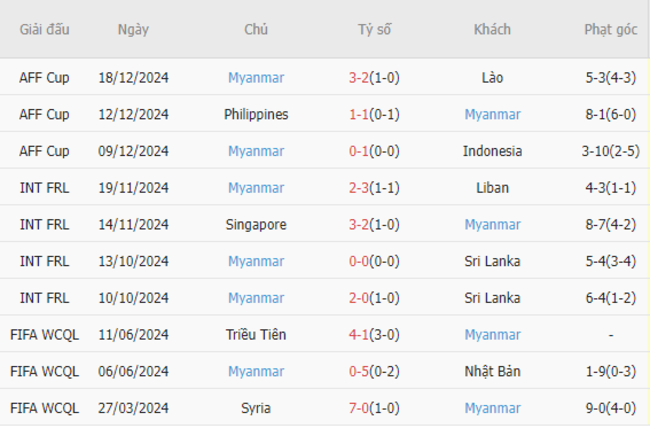The width and height of the screenshot is (650, 436).
Task: Click FIFA WCQL league on 06/06/2024 row
Action: pos(44,371)
